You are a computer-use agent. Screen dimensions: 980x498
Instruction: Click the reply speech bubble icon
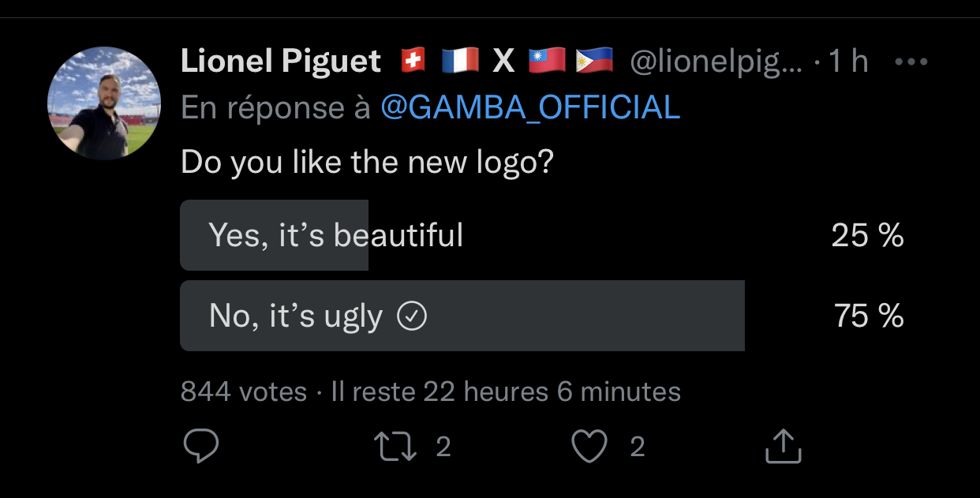coord(201,447)
